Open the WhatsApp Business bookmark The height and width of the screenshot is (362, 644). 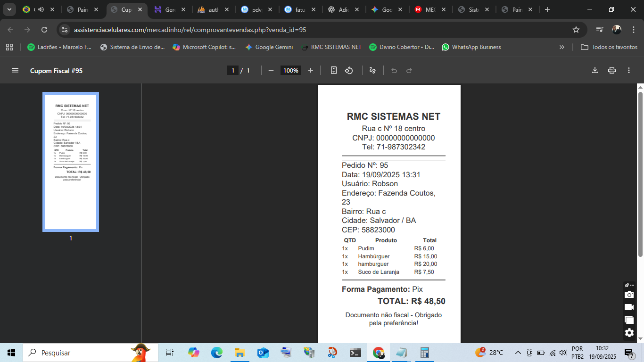click(471, 47)
